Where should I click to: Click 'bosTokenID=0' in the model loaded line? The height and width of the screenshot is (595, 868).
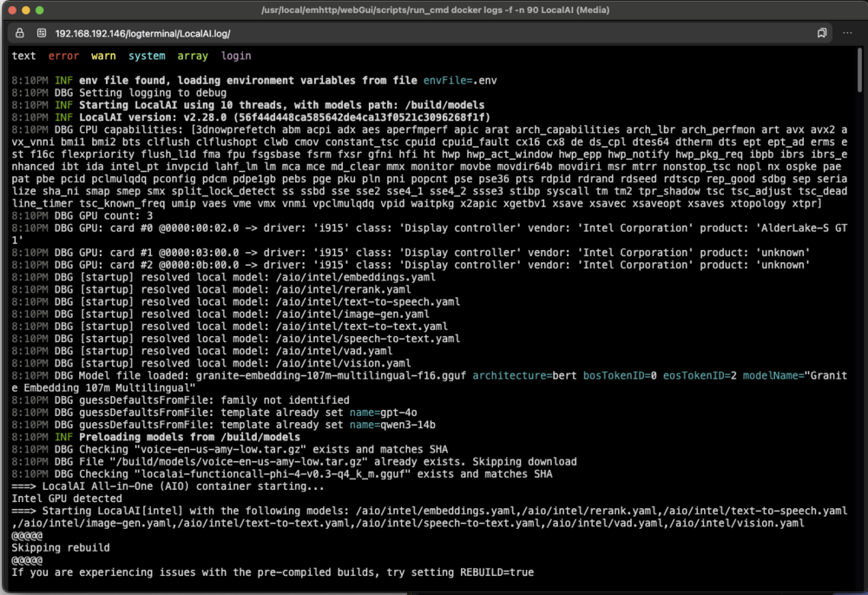620,375
